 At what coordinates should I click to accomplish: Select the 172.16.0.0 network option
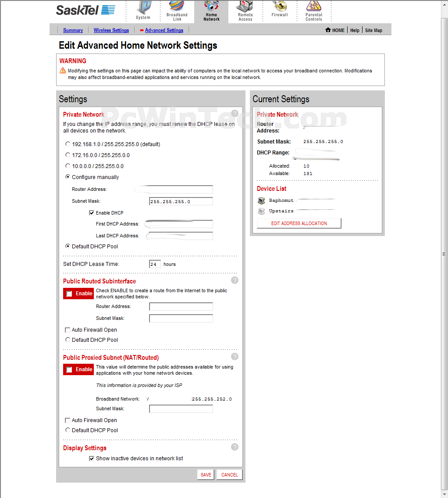coord(68,155)
